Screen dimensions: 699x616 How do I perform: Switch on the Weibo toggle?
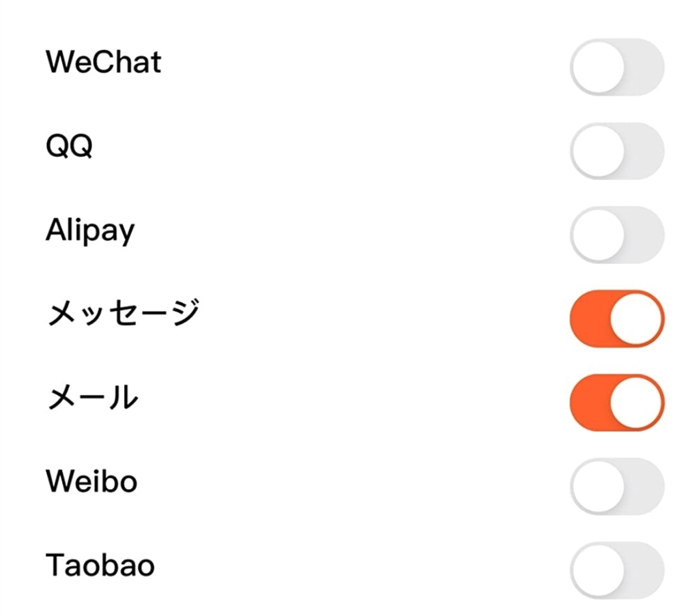[616, 486]
